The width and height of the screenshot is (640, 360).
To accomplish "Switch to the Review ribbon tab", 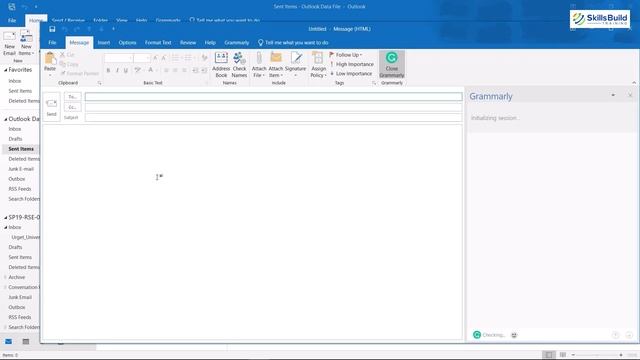I will point(188,42).
